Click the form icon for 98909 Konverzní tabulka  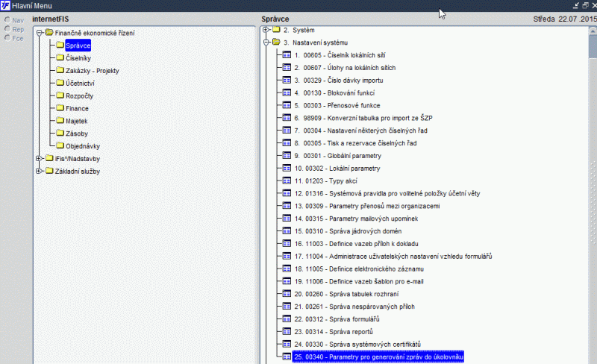[287, 118]
